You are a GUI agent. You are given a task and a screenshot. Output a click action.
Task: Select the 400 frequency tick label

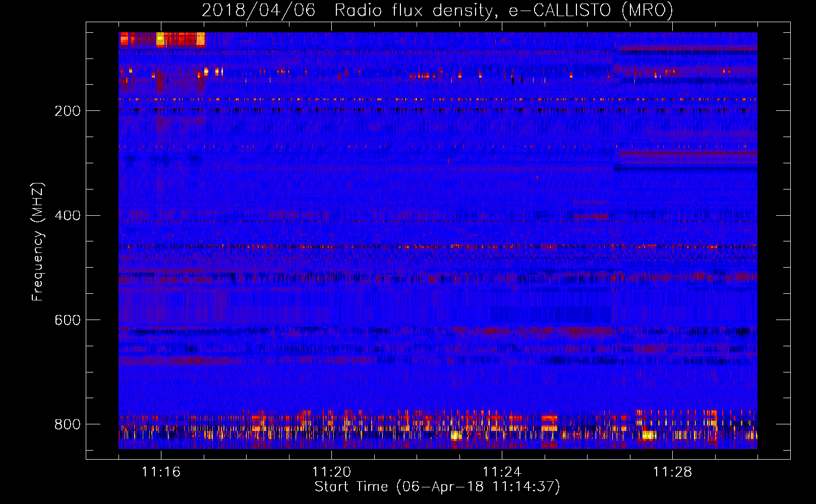[x=67, y=216]
